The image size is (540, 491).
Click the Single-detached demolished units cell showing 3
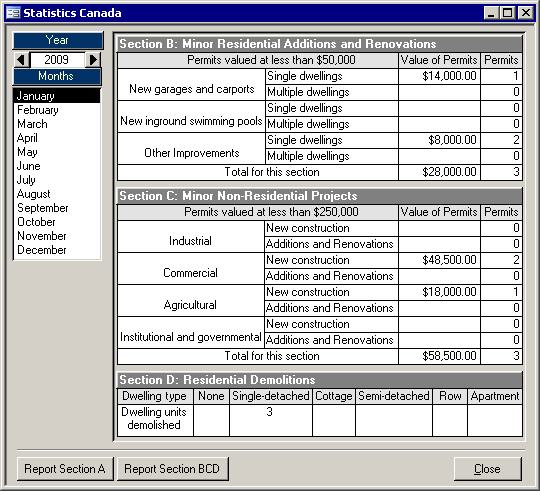point(271,420)
